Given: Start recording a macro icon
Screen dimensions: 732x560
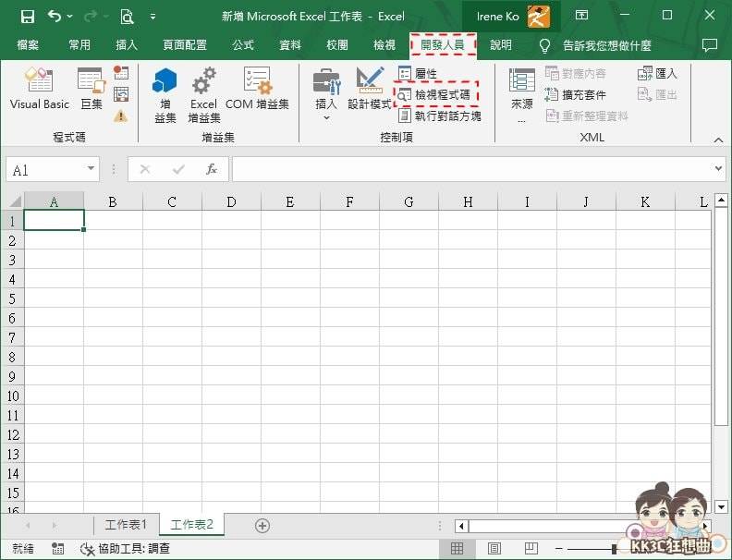Looking at the screenshot, I should point(121,72).
